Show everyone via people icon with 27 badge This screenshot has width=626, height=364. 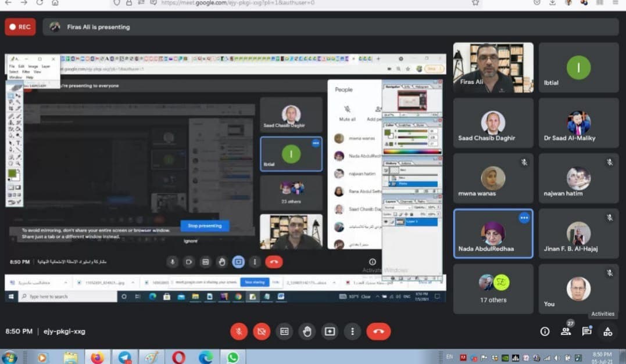[x=566, y=331]
